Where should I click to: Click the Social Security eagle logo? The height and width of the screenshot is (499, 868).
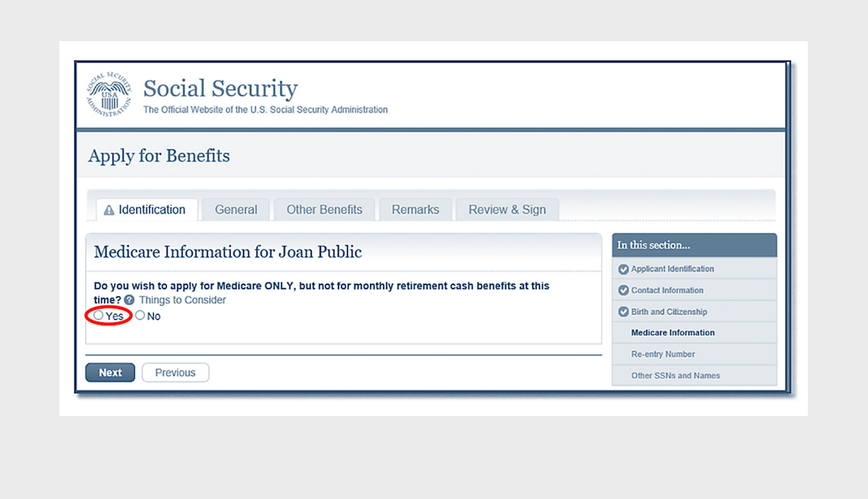click(108, 93)
